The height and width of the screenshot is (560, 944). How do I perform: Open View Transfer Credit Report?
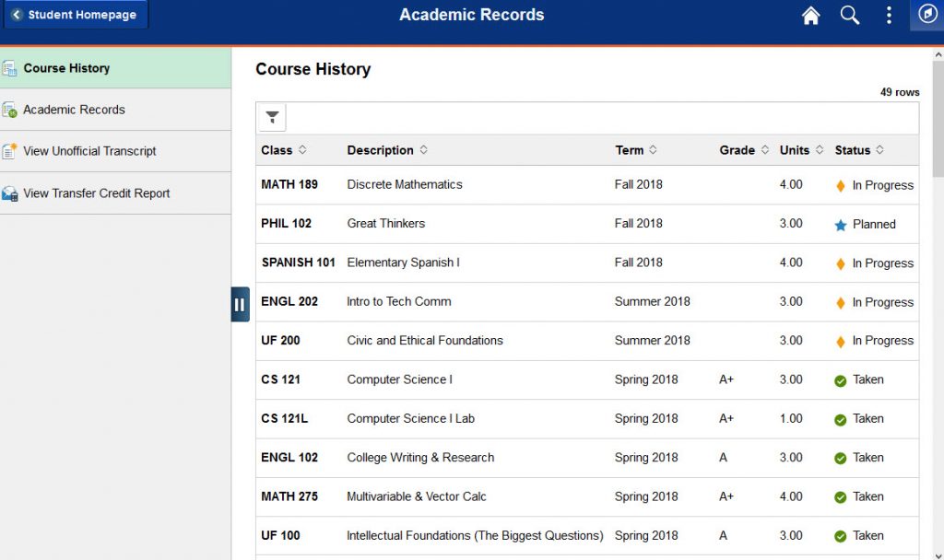(115, 193)
